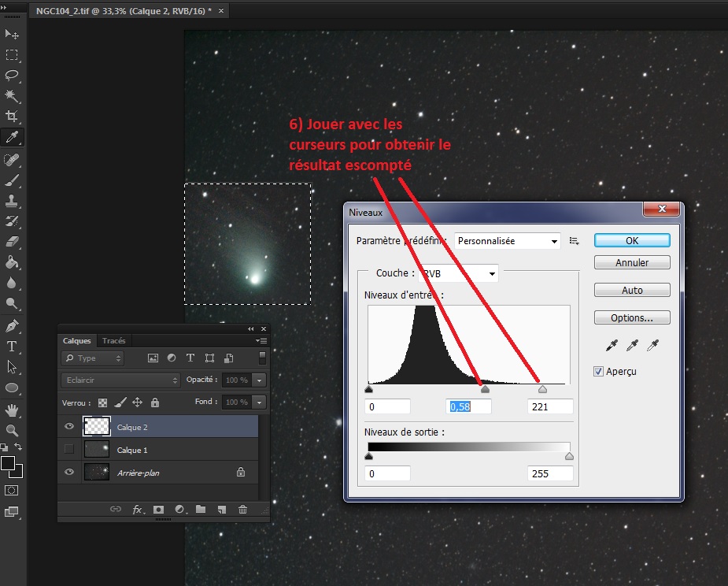
Task: Click the gray point eyedropper in Niveaux
Action: pos(632,345)
